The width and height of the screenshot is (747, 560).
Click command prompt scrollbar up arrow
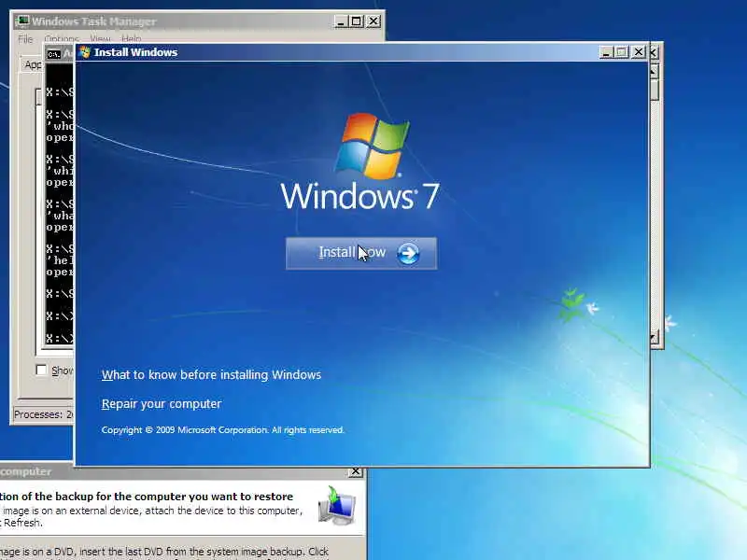(655, 72)
